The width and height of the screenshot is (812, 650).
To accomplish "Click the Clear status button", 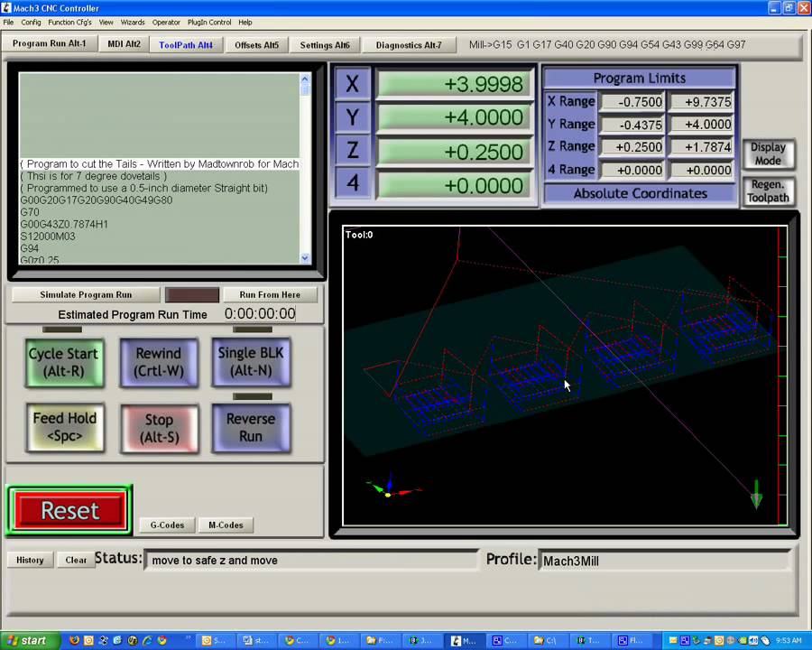I will (76, 560).
